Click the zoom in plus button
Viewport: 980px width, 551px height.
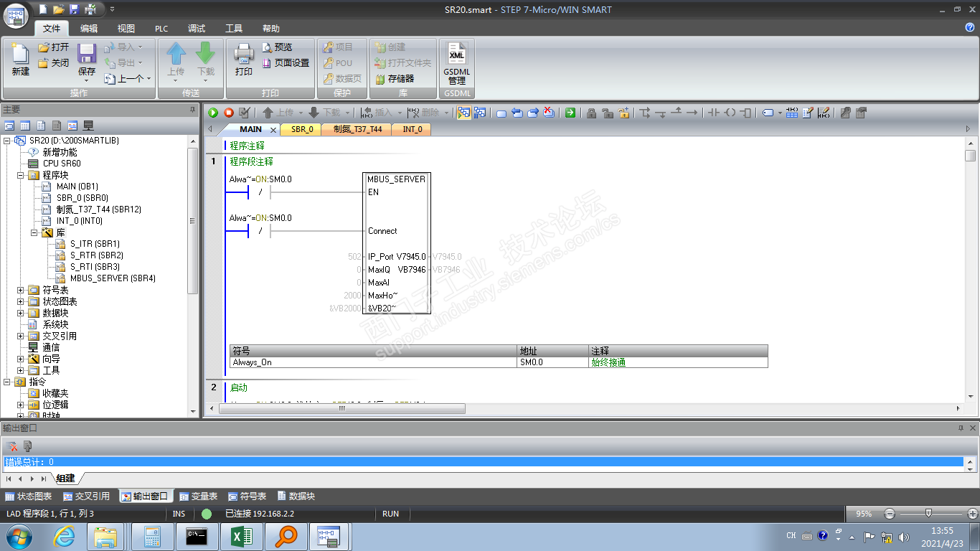point(973,514)
